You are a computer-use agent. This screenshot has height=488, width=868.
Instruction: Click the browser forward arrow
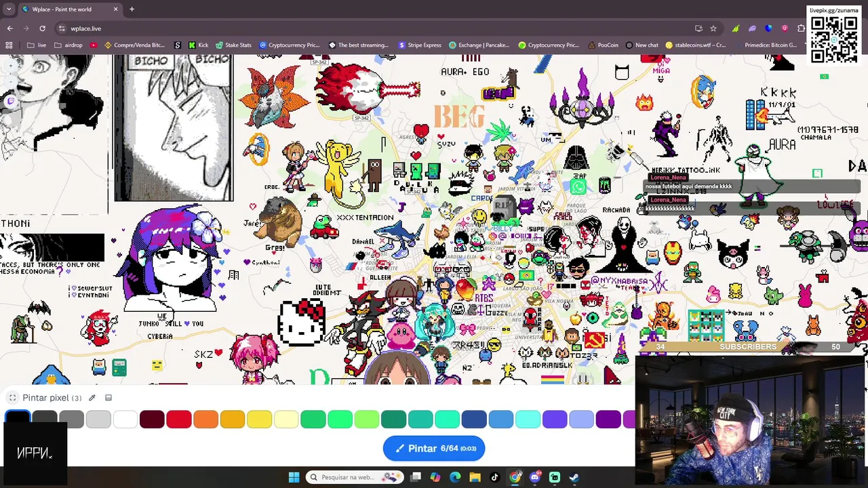tap(26, 28)
